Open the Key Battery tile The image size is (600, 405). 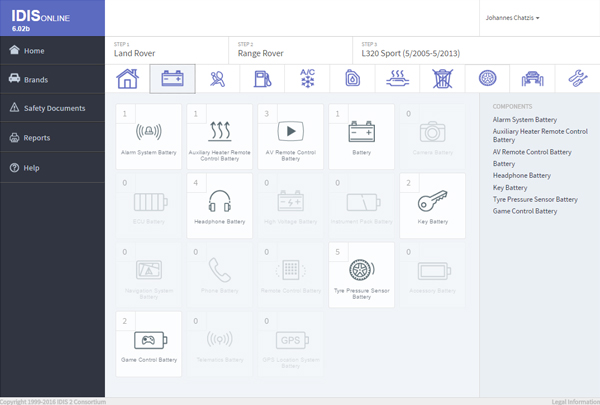(432, 206)
